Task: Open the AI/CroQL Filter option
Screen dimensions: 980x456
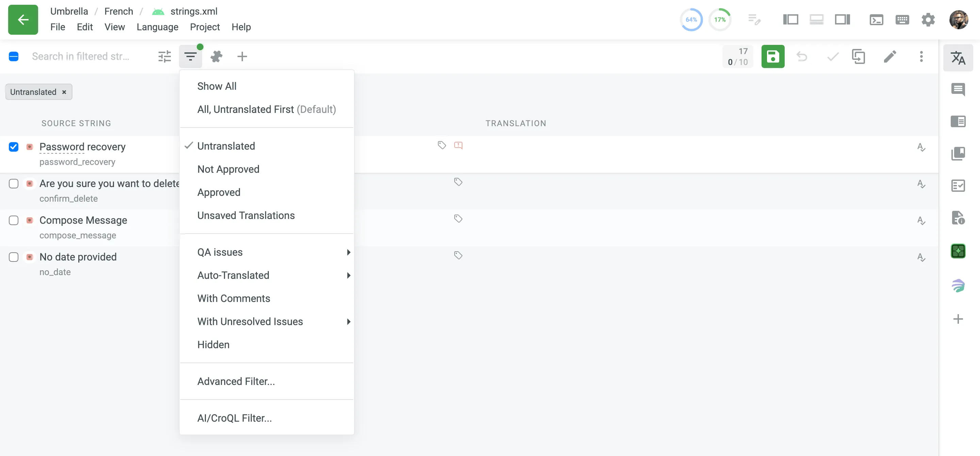Action: [x=266, y=418]
